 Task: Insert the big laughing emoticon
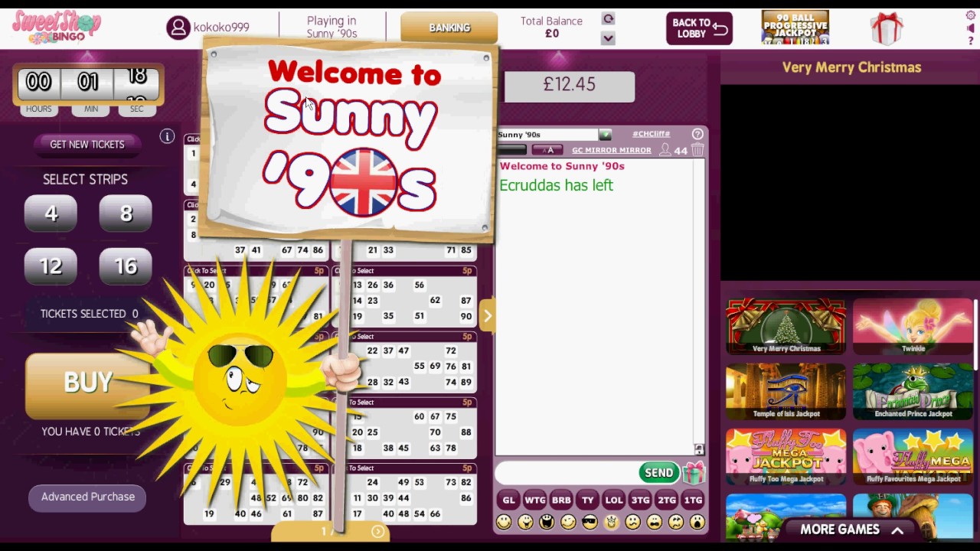(x=547, y=521)
